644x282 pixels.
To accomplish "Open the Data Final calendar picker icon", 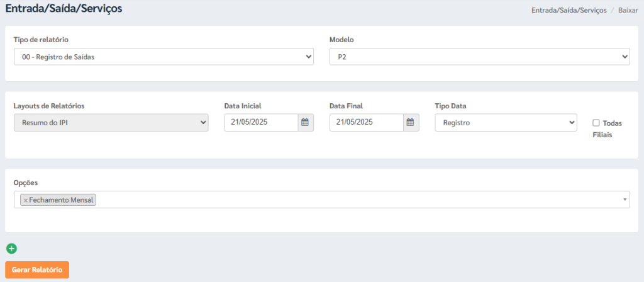I will tap(410, 123).
